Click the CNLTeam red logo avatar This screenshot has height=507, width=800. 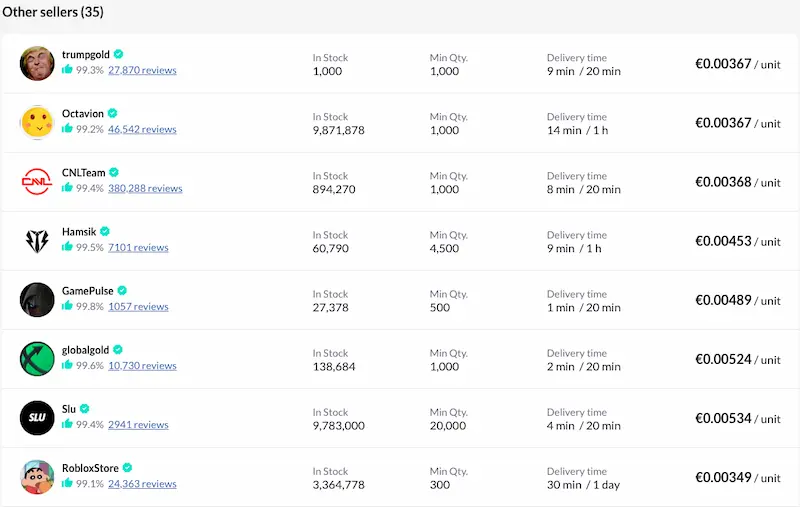click(37, 181)
